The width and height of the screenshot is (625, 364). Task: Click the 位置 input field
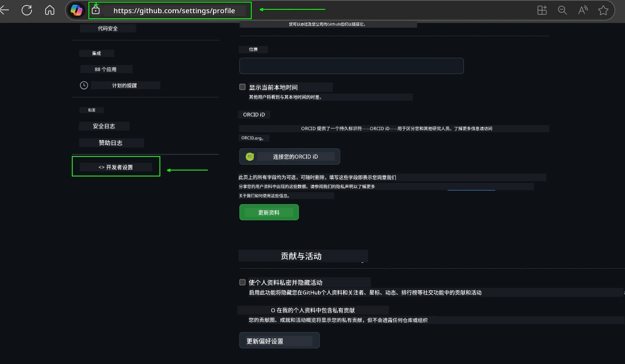point(351,66)
